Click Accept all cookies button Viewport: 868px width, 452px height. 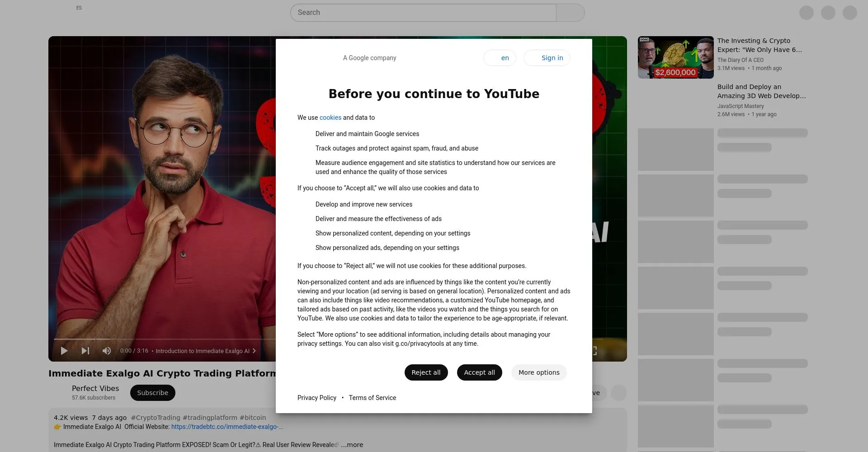coord(479,372)
